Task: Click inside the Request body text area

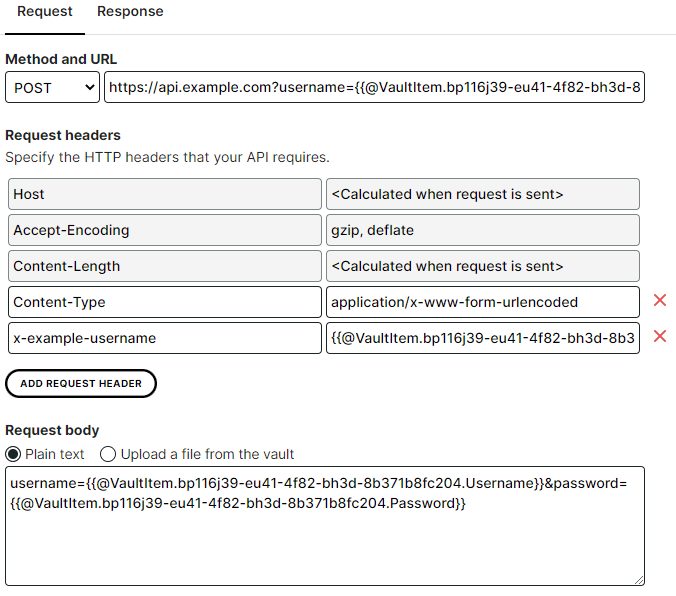Action: coord(325,526)
